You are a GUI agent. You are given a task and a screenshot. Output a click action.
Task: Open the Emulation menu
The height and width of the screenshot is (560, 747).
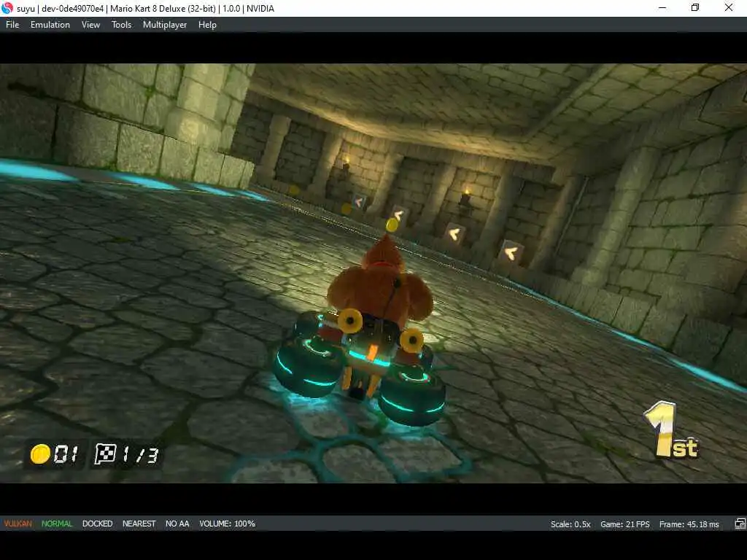50,25
